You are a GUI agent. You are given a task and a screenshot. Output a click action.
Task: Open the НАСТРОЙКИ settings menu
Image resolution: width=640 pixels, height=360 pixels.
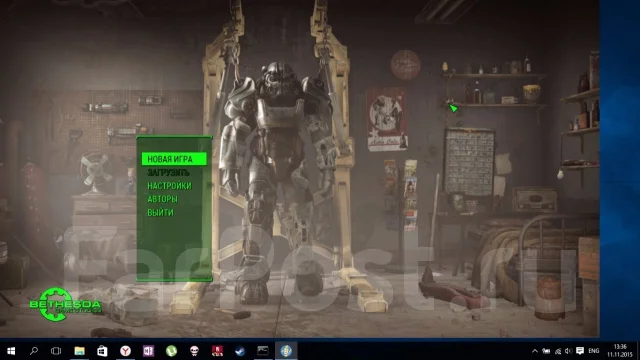tap(169, 186)
